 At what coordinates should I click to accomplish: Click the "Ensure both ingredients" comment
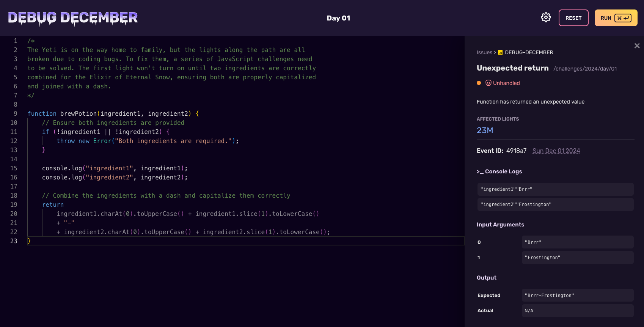click(113, 123)
